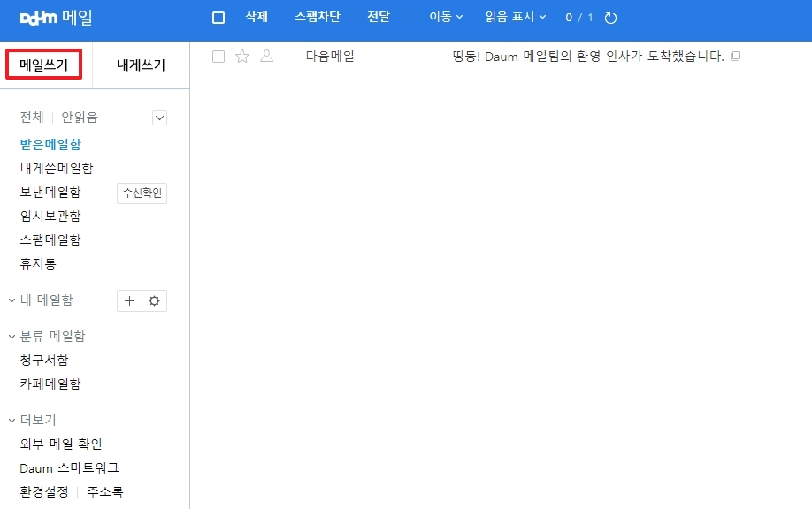Click the 메일쓰기 compose tab
Image resolution: width=812 pixels, height=509 pixels.
(44, 64)
